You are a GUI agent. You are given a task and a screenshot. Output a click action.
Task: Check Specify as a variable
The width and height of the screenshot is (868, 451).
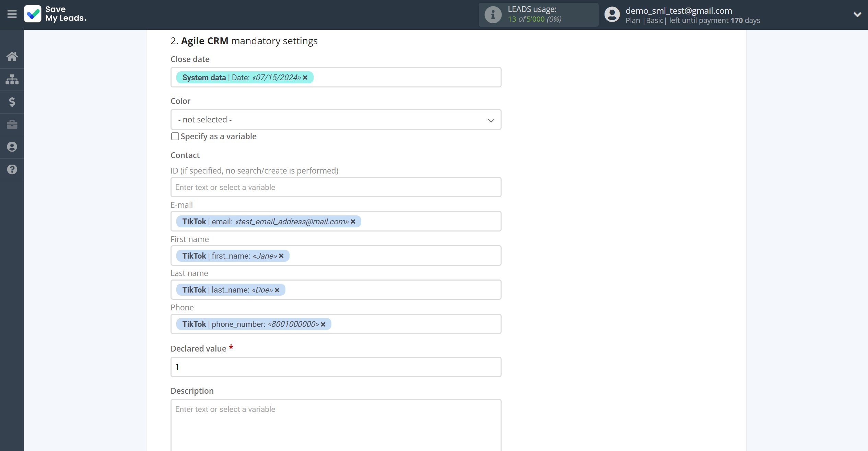pyautogui.click(x=175, y=137)
